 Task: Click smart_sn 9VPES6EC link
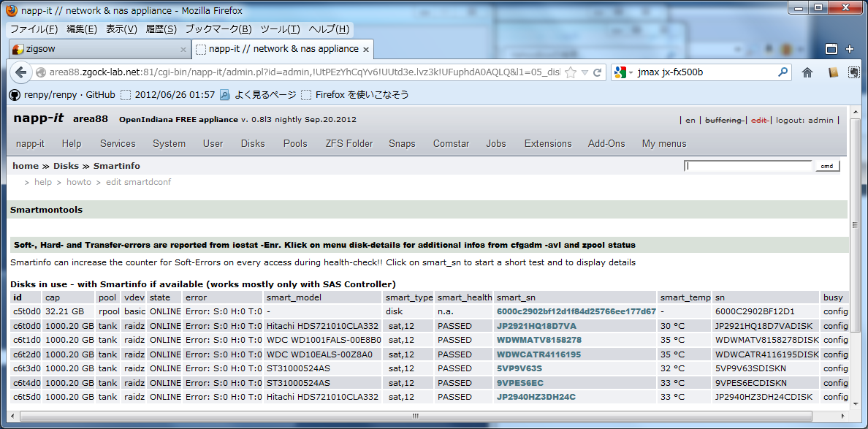(x=519, y=382)
